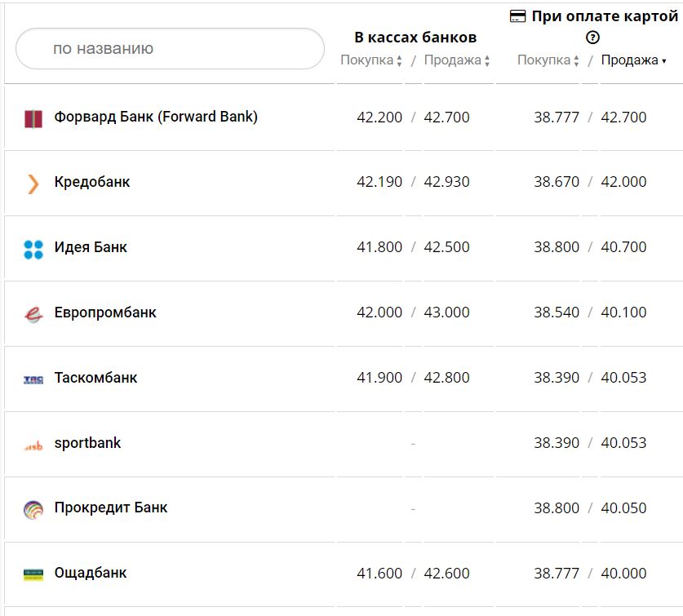
Task: Click the Idea Bank blue dots logo
Action: point(33,249)
